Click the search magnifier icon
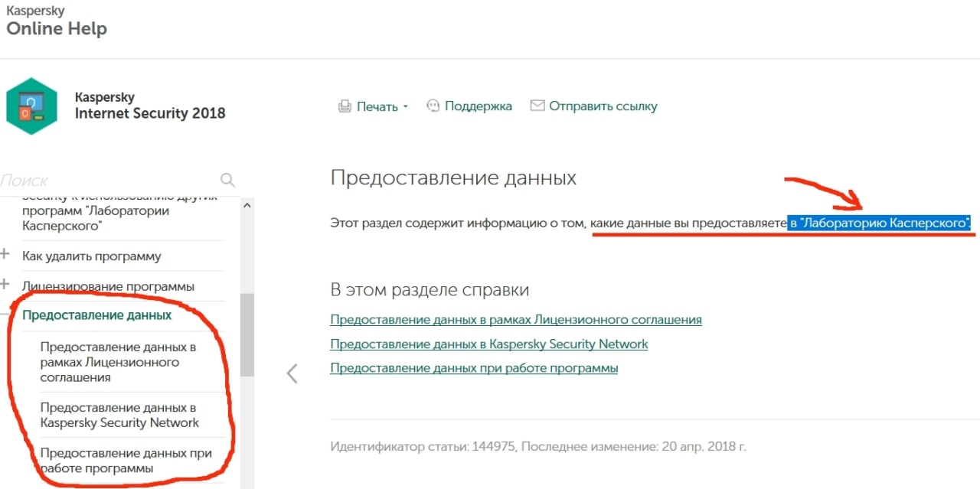 tap(227, 181)
